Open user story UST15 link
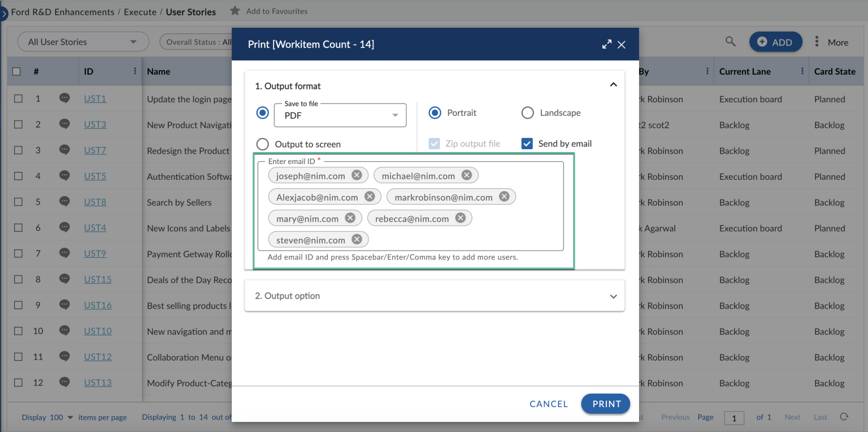The image size is (868, 432). 98,279
